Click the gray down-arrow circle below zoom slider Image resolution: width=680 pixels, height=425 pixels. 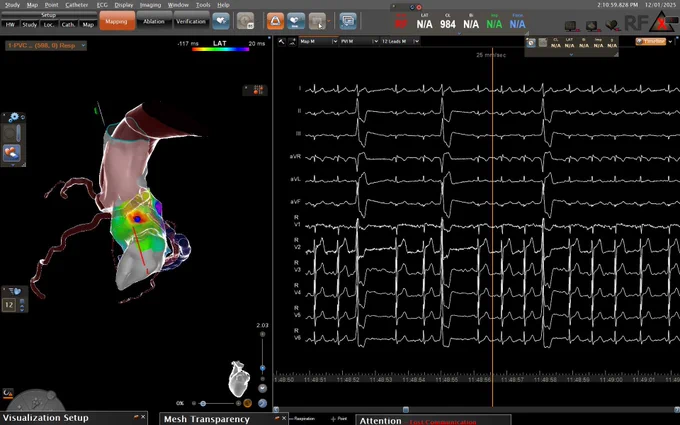[262, 388]
